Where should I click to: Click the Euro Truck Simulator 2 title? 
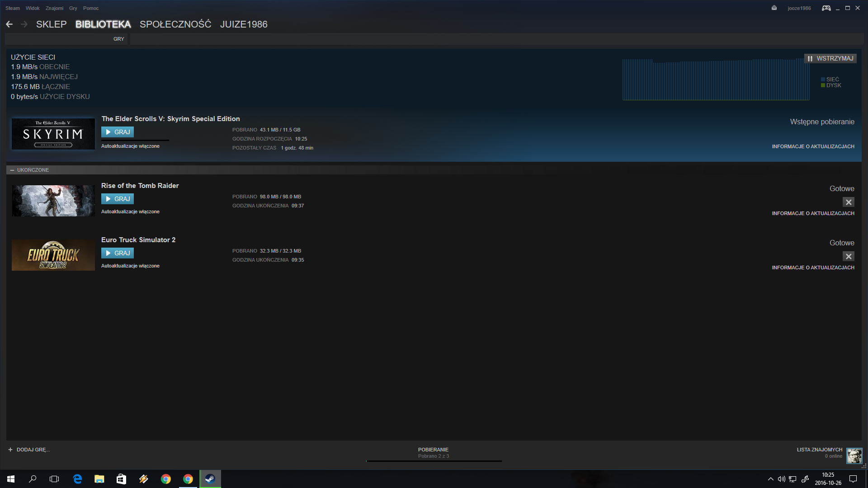[138, 240]
